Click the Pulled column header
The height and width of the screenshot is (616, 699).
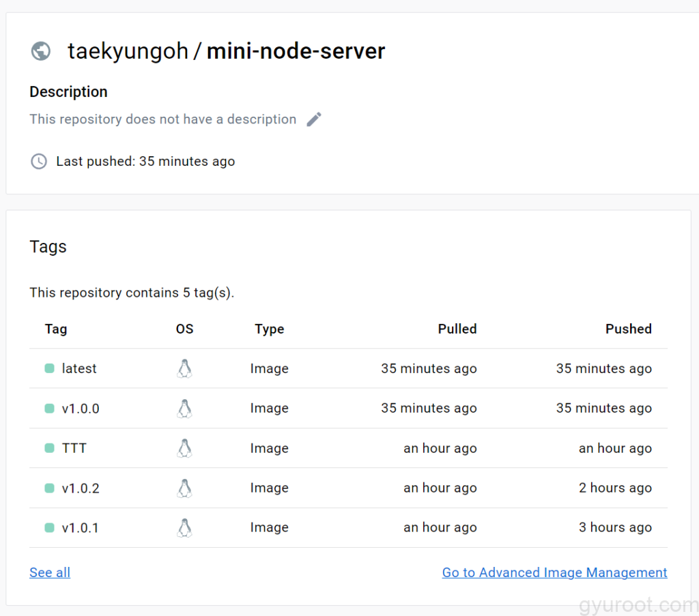(x=457, y=329)
